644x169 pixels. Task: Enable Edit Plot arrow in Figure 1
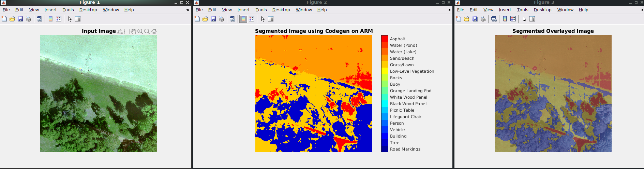click(x=70, y=19)
